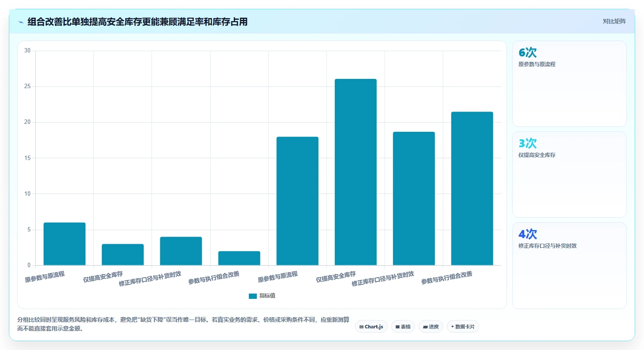Click the bar reaching about 21.5
Screen dimensions: 644x350
(x=472, y=189)
